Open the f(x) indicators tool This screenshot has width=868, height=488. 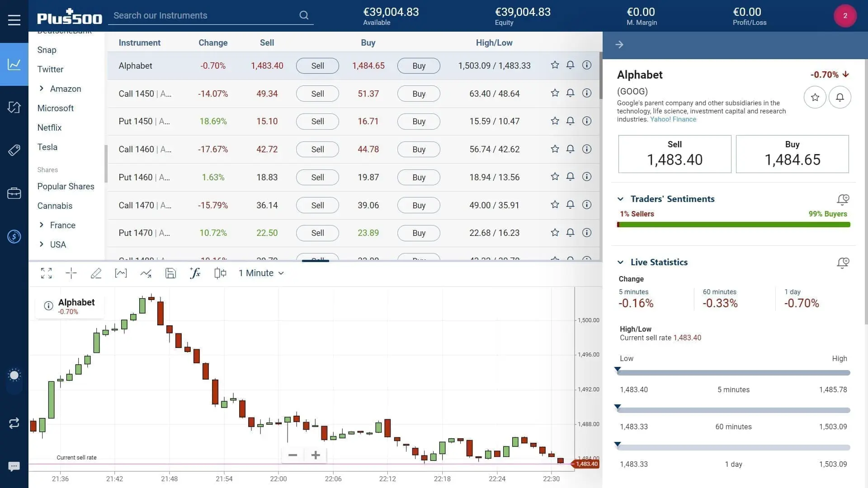tap(195, 273)
